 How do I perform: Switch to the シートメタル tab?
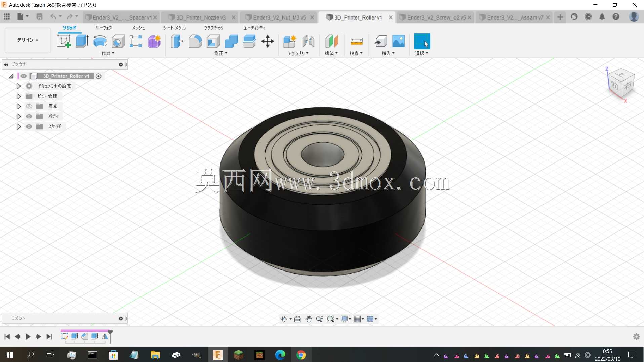pyautogui.click(x=174, y=28)
